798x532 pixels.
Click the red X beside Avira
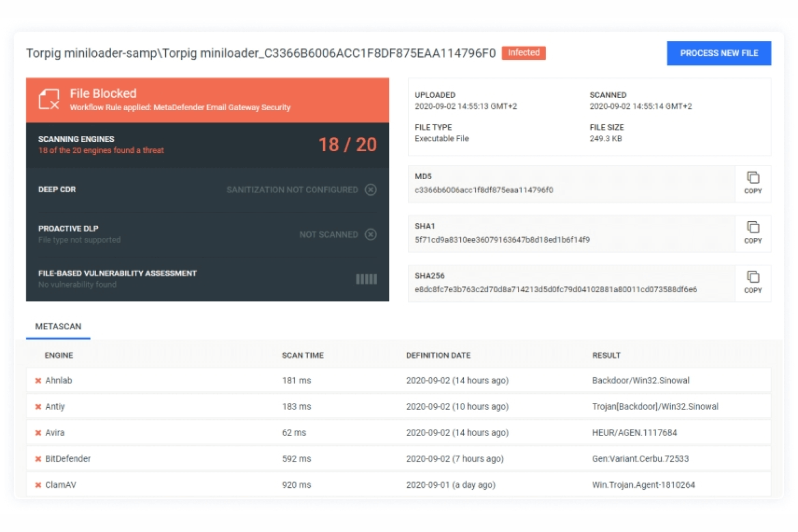click(38, 433)
